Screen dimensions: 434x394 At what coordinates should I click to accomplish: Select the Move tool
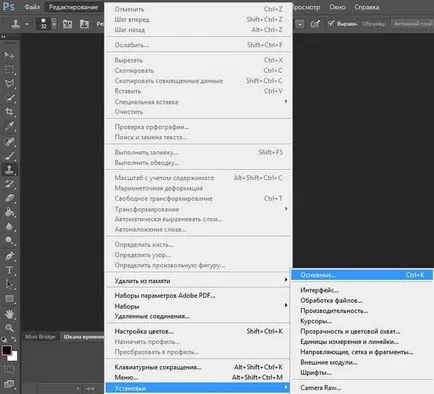click(9, 55)
